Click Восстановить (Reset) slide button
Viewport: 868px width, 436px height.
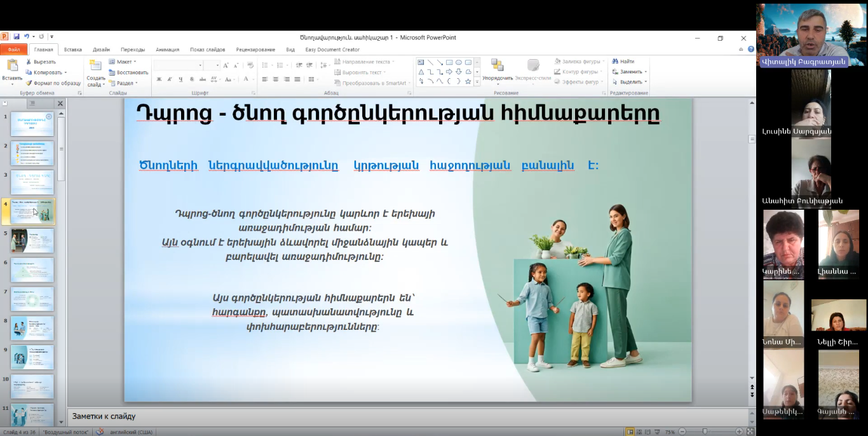(128, 72)
